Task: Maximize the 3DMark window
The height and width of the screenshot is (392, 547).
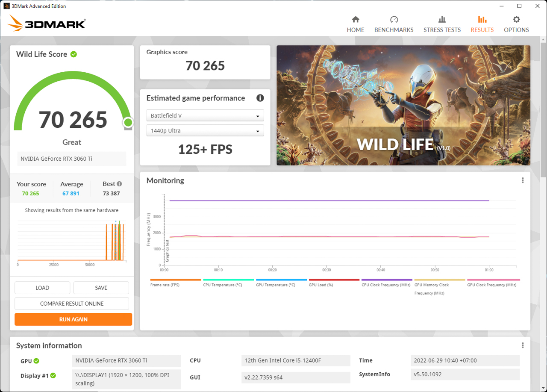Action: tap(519, 6)
